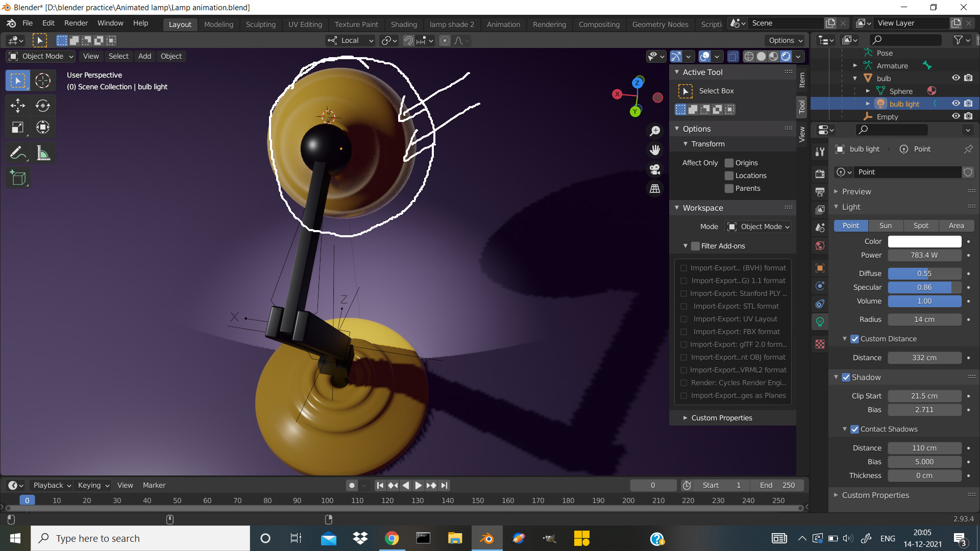980x551 pixels.
Task: Change light type to Sun
Action: coord(885,226)
